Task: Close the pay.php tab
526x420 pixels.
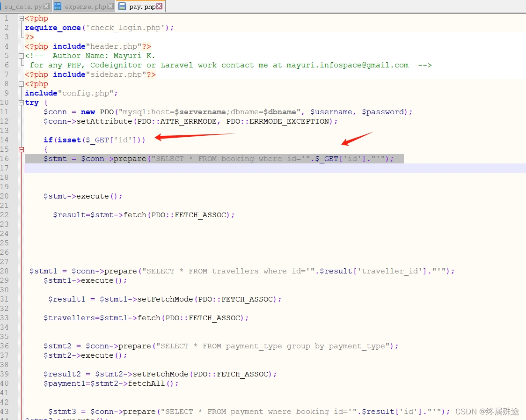Action: point(159,6)
